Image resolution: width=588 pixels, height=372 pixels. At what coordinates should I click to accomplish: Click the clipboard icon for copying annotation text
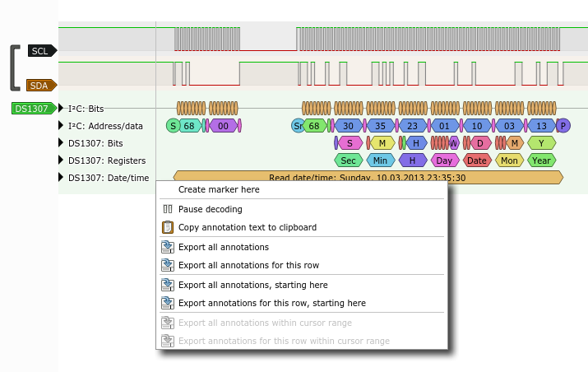coord(168,227)
